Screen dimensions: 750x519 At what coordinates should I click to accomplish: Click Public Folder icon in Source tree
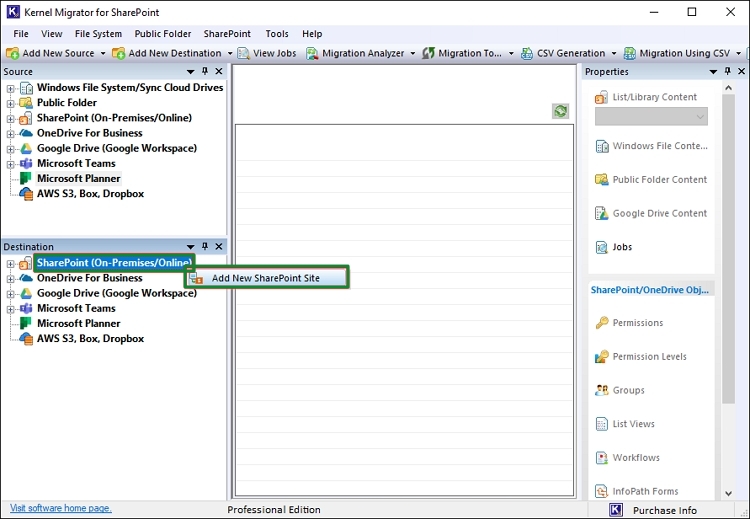click(26, 103)
